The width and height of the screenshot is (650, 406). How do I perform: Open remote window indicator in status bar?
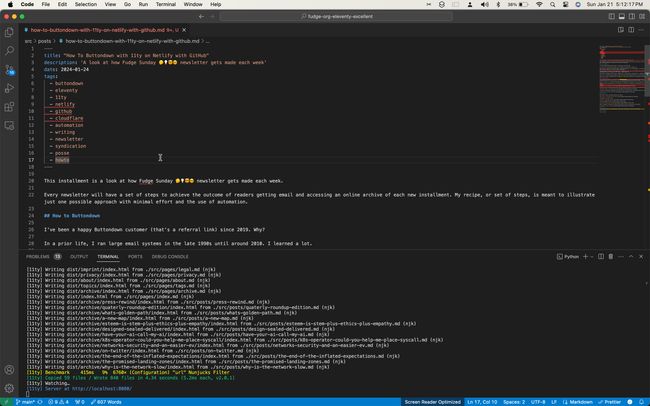[x=6, y=402]
